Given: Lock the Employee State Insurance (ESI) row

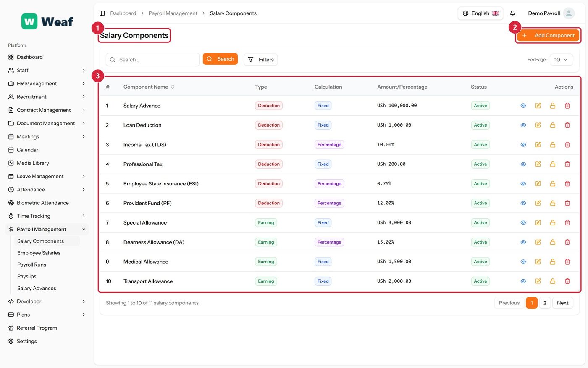Looking at the screenshot, I should tap(553, 184).
